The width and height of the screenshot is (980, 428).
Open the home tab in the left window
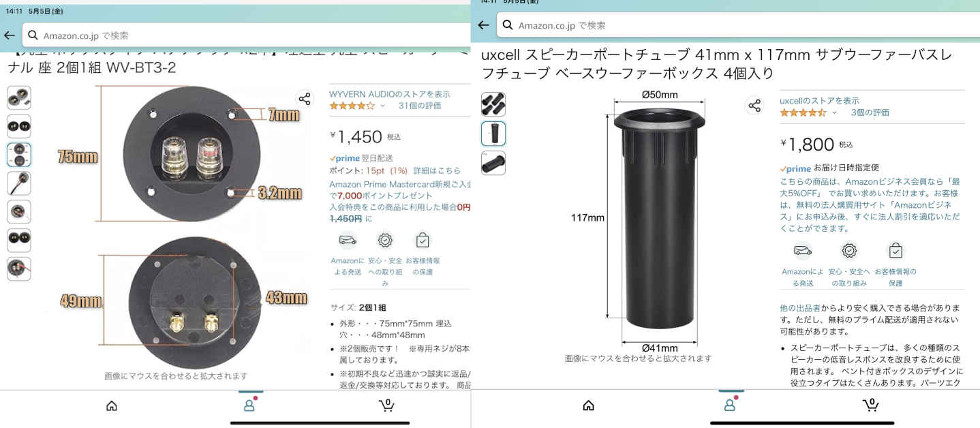click(112, 406)
